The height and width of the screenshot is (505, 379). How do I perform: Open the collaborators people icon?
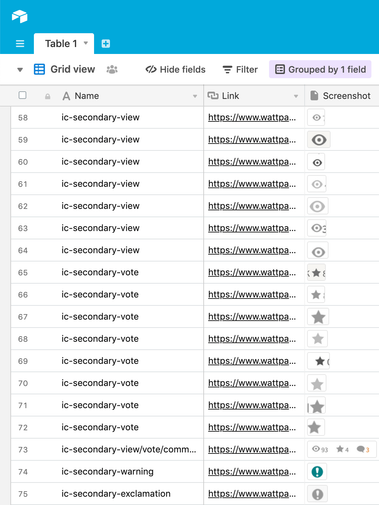pos(112,70)
